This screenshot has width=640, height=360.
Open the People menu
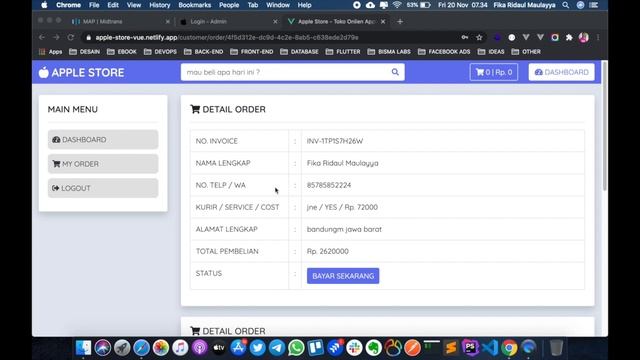229,5
